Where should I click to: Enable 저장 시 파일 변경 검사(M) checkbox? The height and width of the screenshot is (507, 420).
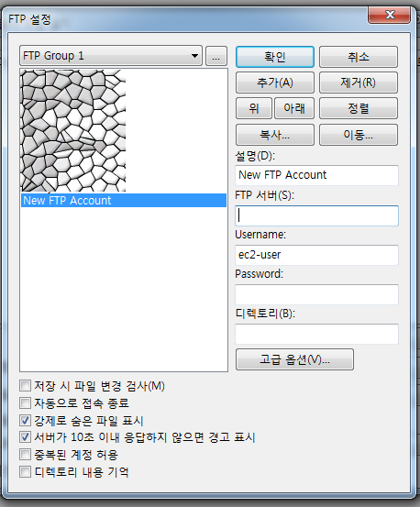point(26,386)
